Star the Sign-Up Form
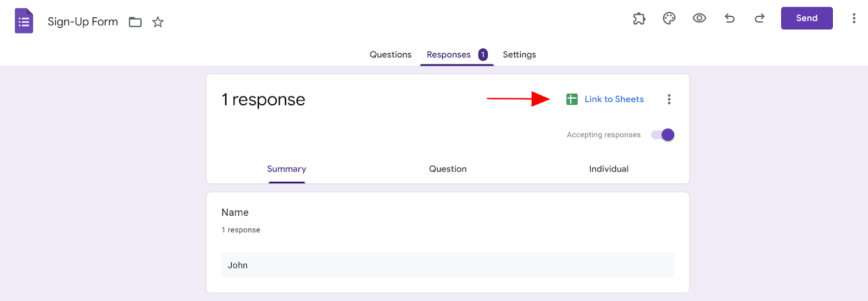The width and height of the screenshot is (868, 301). [158, 22]
